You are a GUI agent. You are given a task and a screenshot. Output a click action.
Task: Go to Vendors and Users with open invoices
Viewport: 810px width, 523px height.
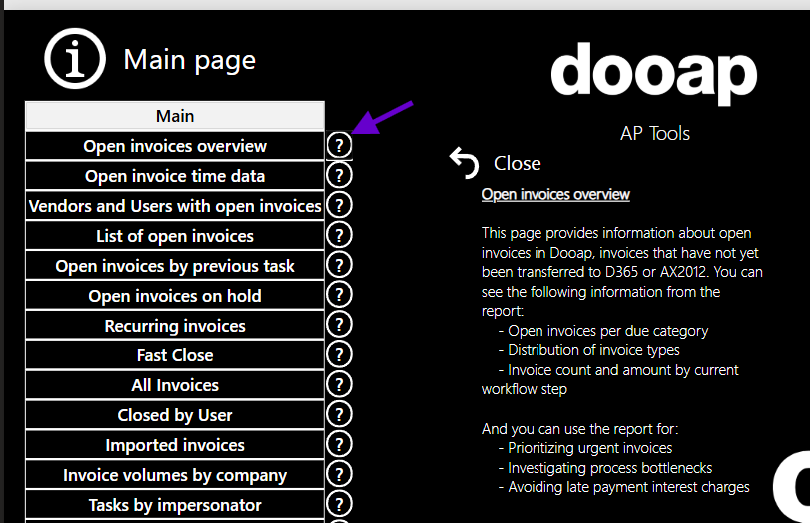point(175,206)
